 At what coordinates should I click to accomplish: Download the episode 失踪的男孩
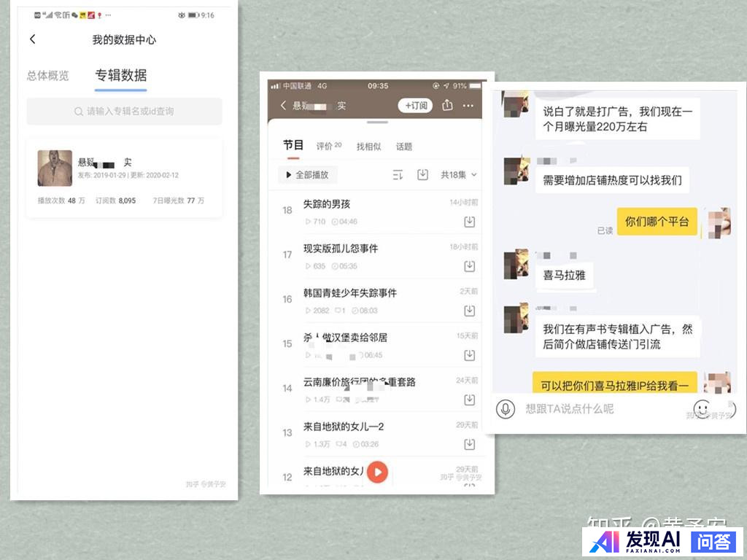(x=469, y=222)
